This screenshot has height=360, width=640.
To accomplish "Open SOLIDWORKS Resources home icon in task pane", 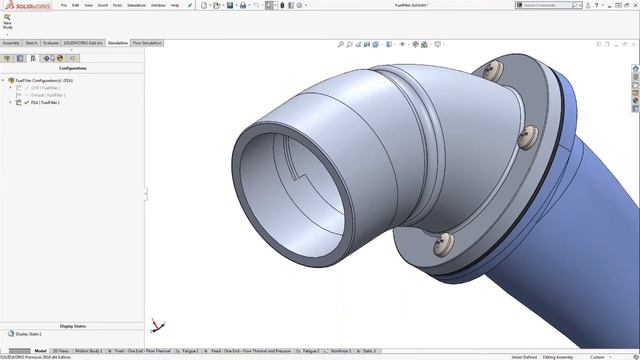I will [x=635, y=68].
